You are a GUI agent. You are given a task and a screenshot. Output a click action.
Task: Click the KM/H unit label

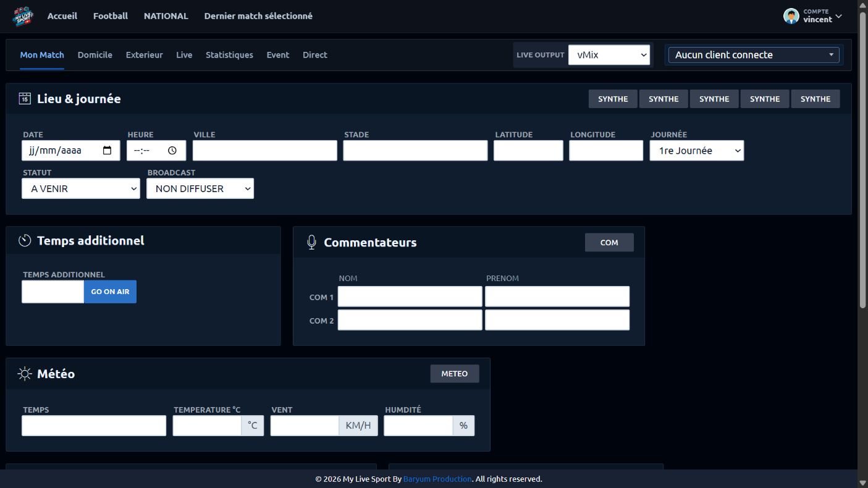tap(358, 426)
